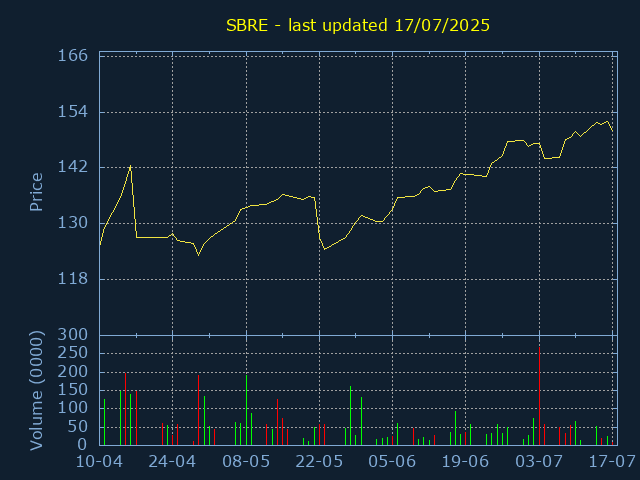
Task: Click the chart title SBRE - last updated 17/07/2025
Action: point(358,25)
